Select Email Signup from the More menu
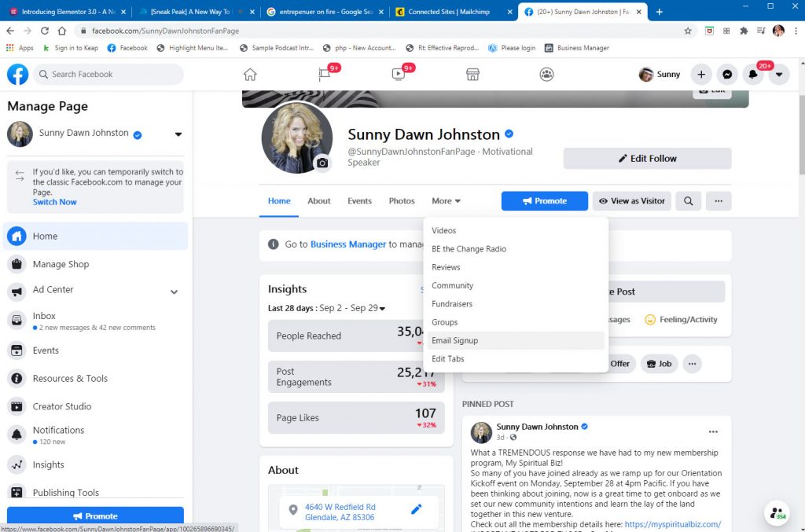Viewport: 805px width, 532px height. click(x=454, y=340)
